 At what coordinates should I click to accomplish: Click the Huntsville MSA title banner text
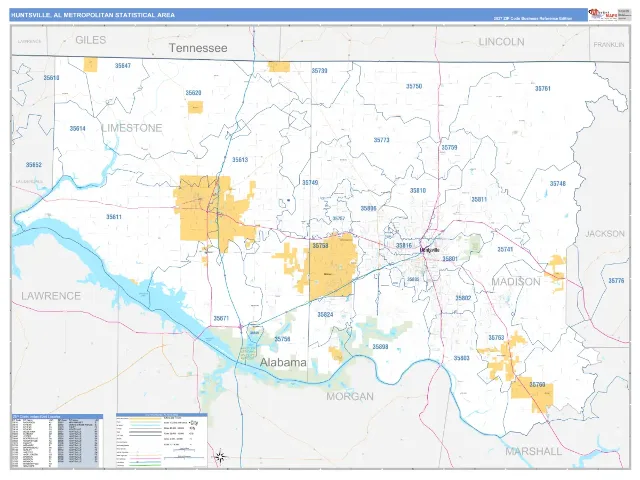click(x=93, y=15)
